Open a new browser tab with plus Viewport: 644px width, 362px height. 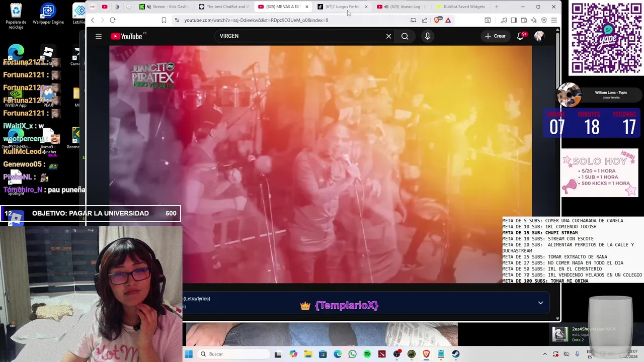tap(497, 7)
